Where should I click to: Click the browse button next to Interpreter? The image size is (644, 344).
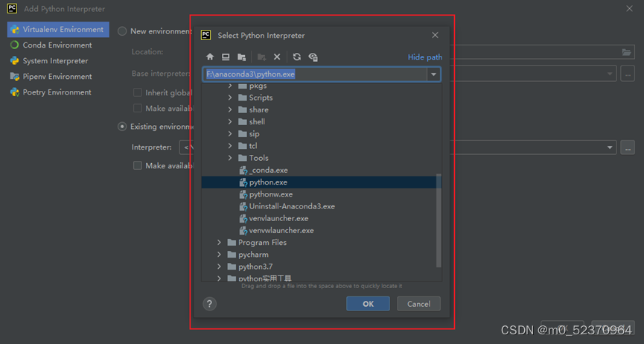[628, 147]
